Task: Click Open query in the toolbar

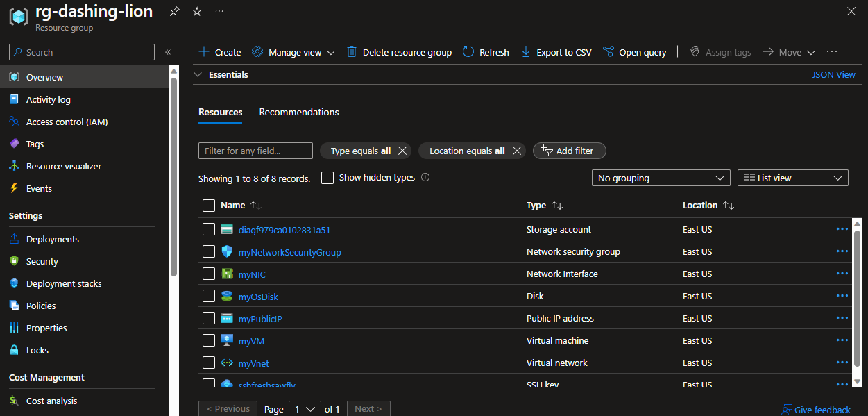Action: click(634, 52)
